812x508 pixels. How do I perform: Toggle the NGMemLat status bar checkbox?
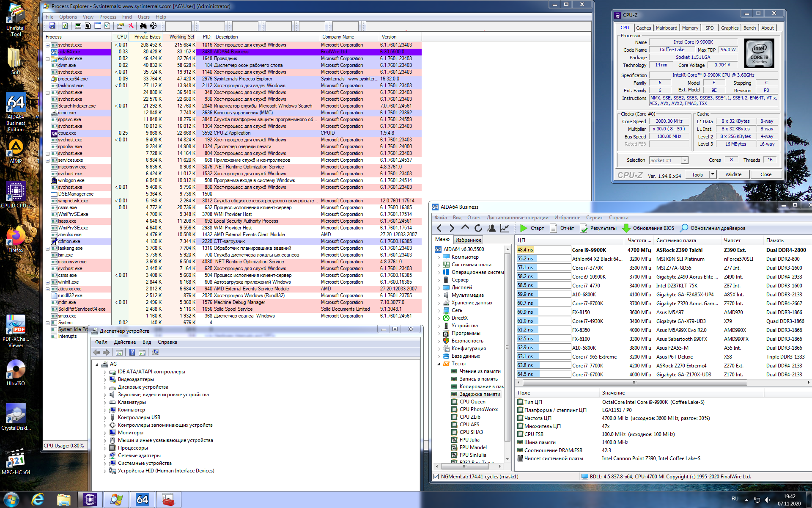(x=436, y=477)
